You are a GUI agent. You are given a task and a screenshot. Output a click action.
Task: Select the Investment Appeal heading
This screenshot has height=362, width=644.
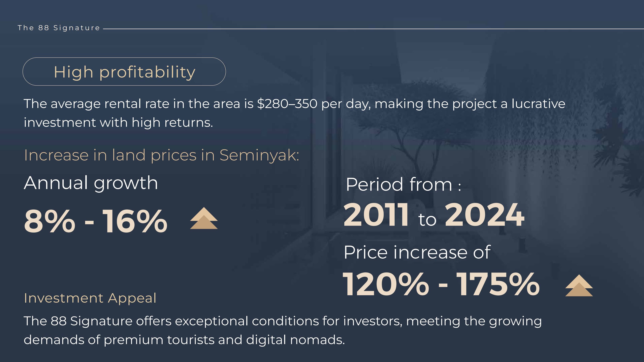point(90,298)
